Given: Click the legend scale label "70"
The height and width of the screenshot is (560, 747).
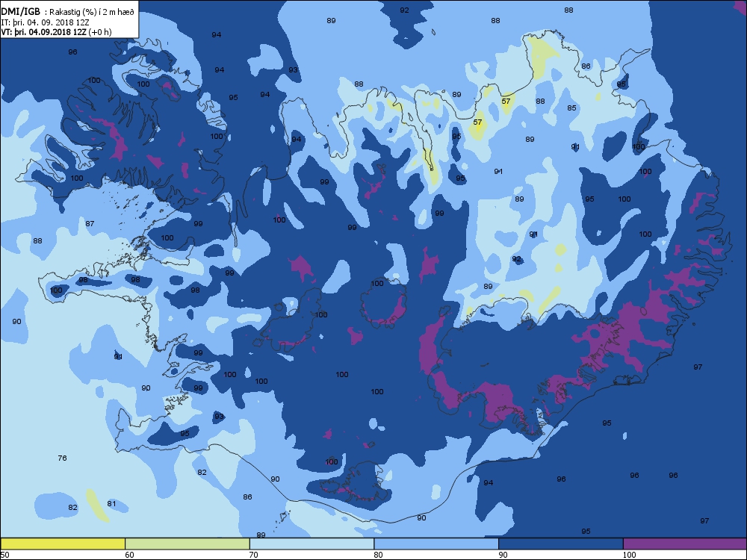Looking at the screenshot, I should [254, 555].
